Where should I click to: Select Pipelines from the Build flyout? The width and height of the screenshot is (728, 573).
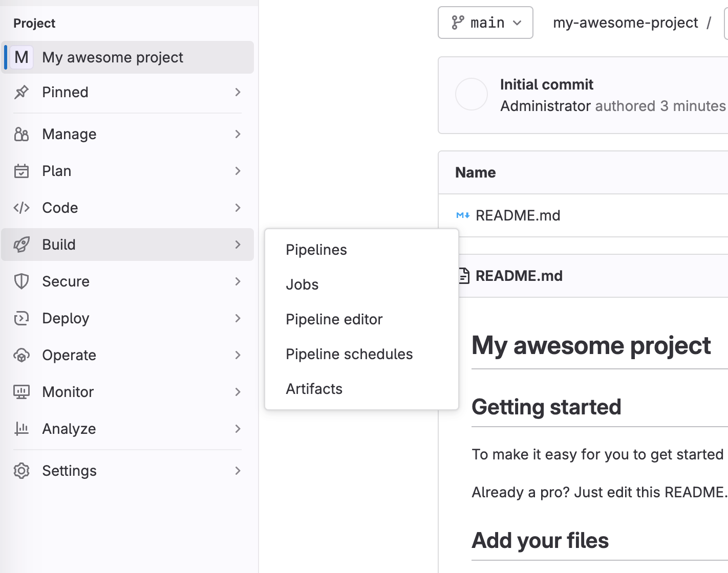click(316, 250)
